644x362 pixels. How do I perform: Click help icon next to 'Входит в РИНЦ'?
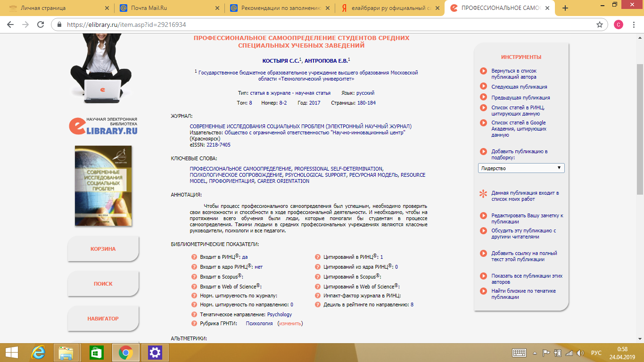pos(194,257)
